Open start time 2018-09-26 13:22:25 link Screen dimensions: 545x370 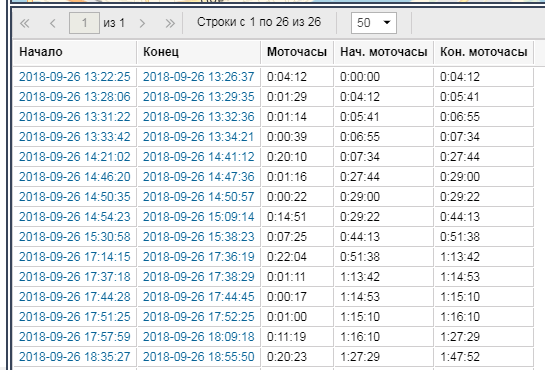click(75, 77)
